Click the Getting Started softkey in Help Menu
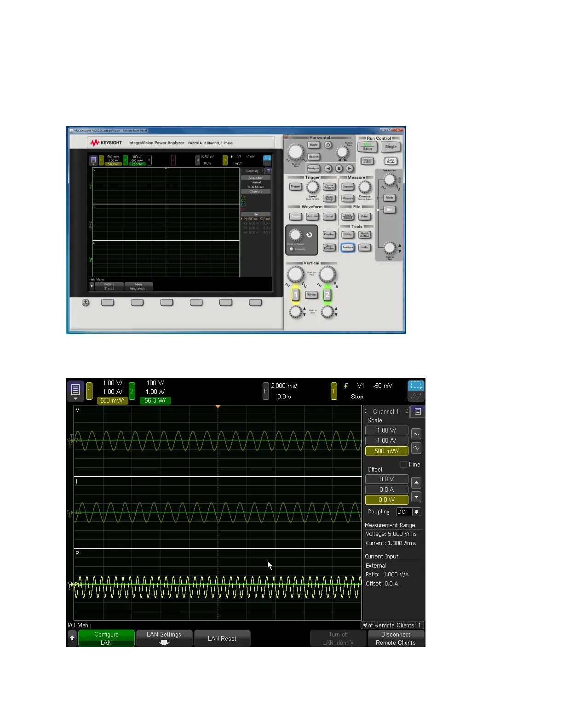563x728 pixels. click(x=109, y=286)
